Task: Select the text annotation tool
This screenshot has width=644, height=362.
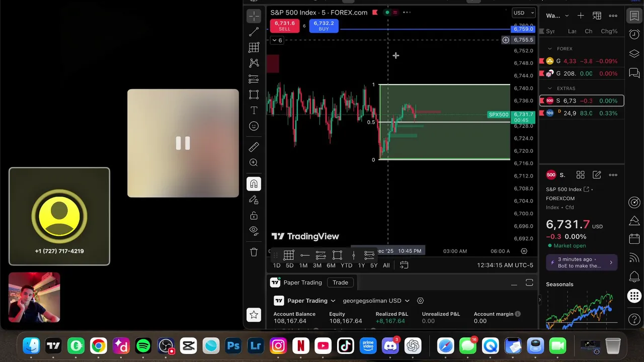Action: point(254,110)
